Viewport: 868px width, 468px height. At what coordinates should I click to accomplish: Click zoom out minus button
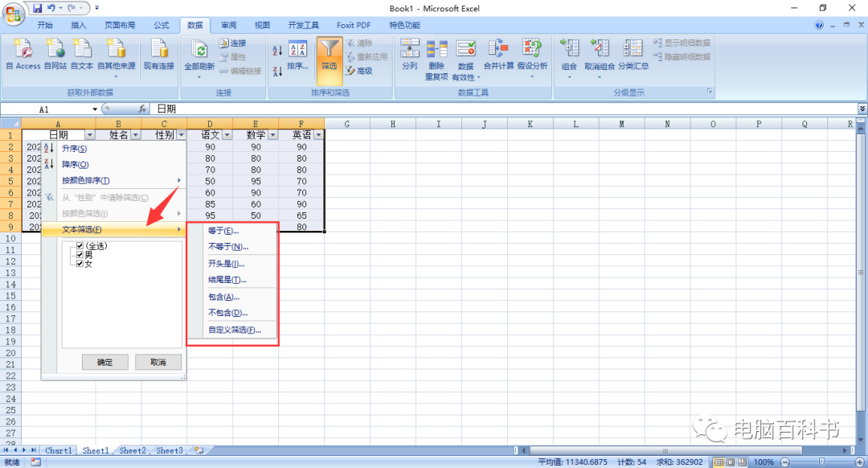click(785, 462)
